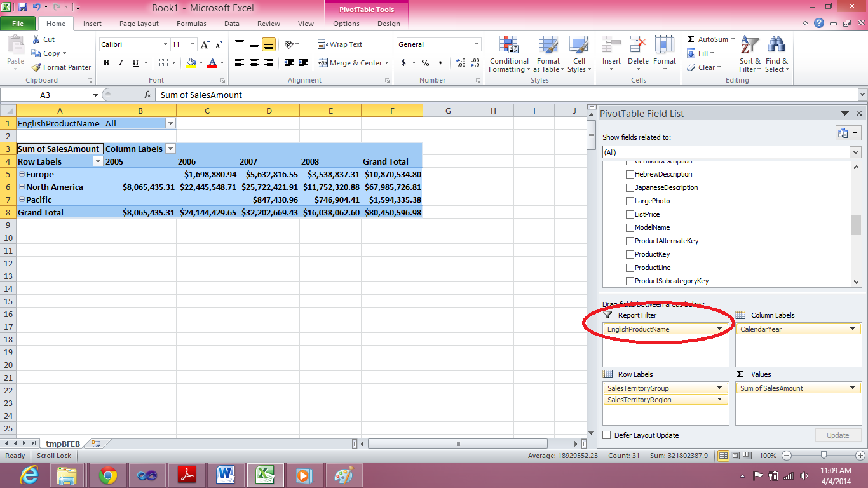868x488 pixels.
Task: Open Format as Table gallery
Action: click(548, 54)
